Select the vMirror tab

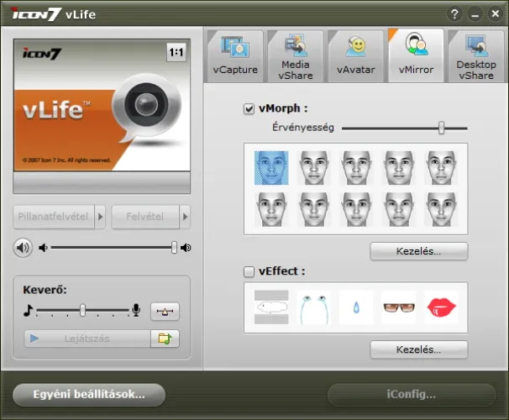coord(416,55)
